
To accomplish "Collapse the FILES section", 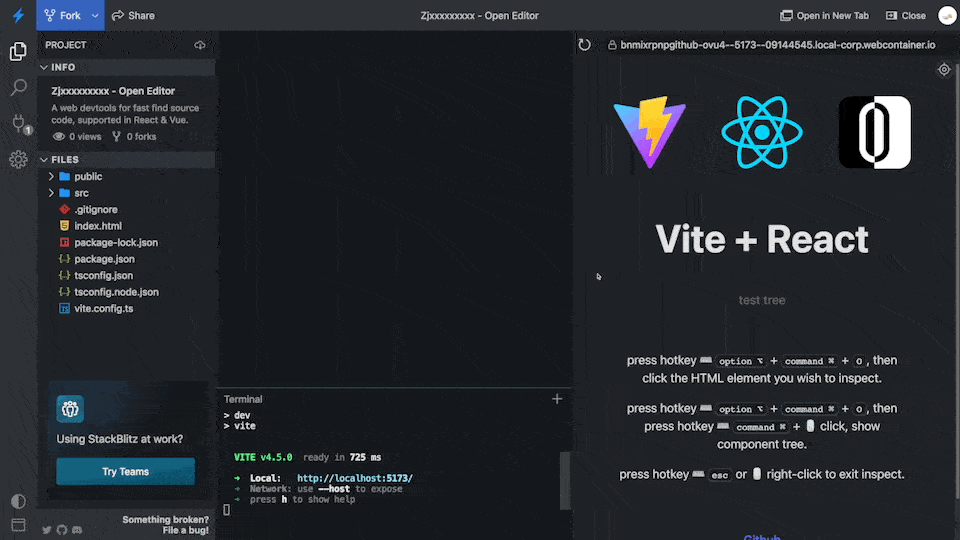I will [x=126, y=159].
